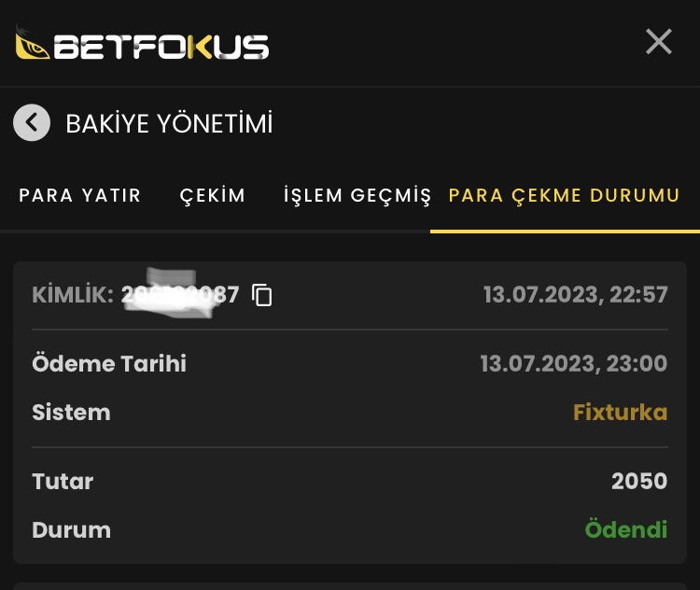Click the Sistem row label
The width and height of the screenshot is (700, 590).
coord(71,412)
